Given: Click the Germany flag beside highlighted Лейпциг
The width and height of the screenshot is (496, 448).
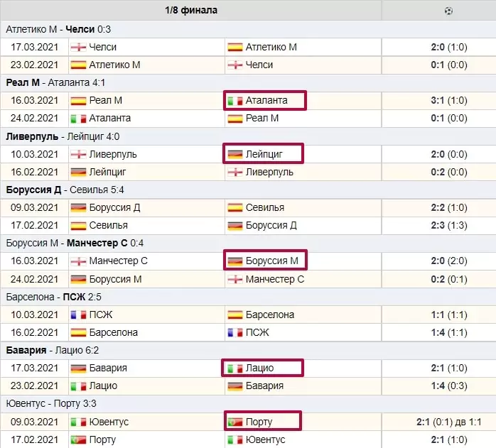Looking at the screenshot, I should coord(235,155).
